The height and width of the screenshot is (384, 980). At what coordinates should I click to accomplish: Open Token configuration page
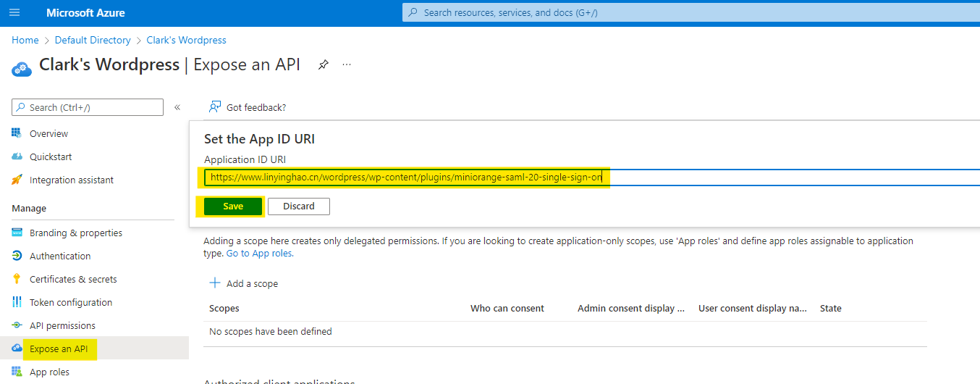[x=70, y=302]
